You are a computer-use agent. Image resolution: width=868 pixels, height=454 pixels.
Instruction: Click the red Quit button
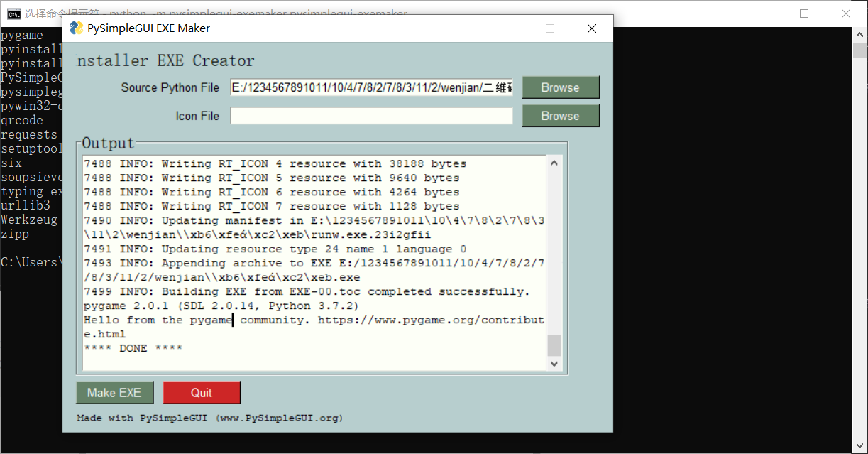pos(202,393)
